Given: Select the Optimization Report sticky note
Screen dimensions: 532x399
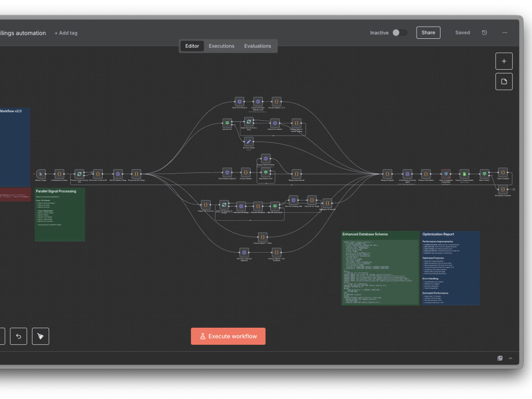Looking at the screenshot, I should pyautogui.click(x=450, y=268).
